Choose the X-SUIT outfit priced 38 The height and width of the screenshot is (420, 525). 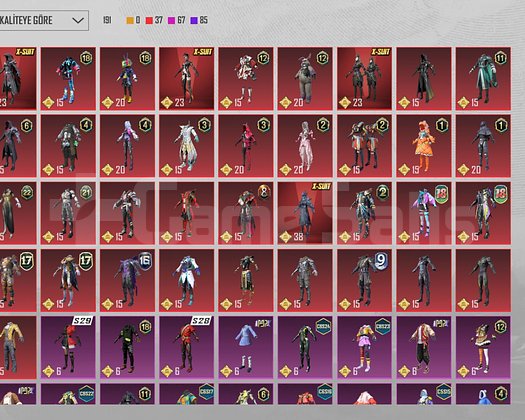[305, 213]
